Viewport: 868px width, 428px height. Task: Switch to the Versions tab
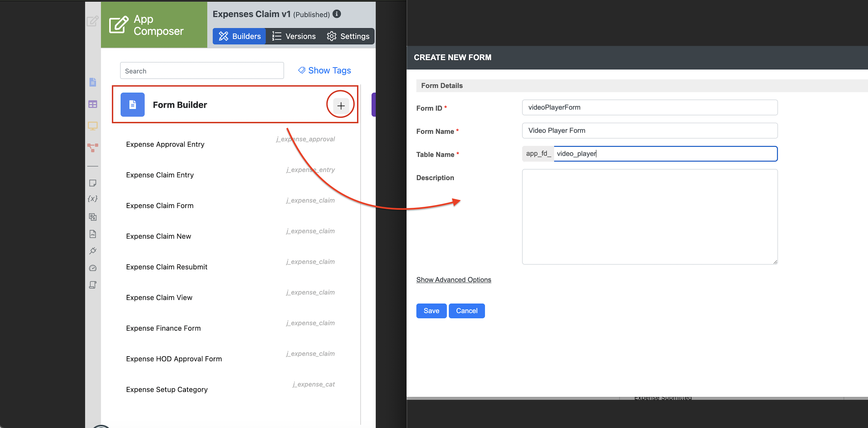coord(294,36)
